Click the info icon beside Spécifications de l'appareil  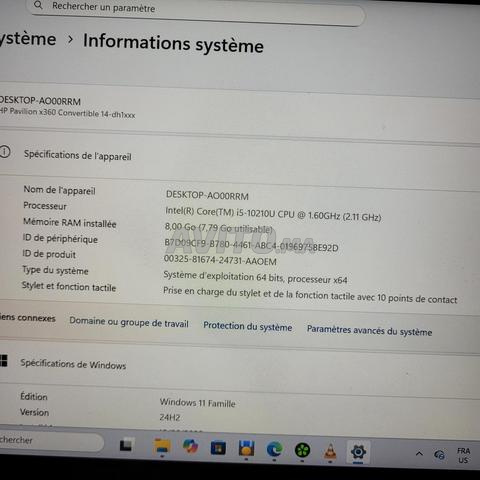point(5,152)
